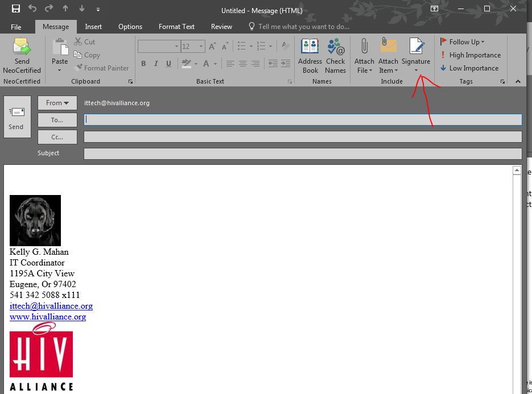Apply font color A button
Image resolution: width=532 pixels, height=394 pixels.
pos(206,64)
